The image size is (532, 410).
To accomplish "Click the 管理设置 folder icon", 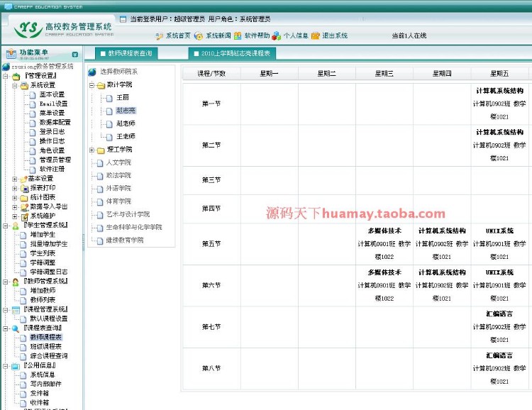I will point(16,77).
